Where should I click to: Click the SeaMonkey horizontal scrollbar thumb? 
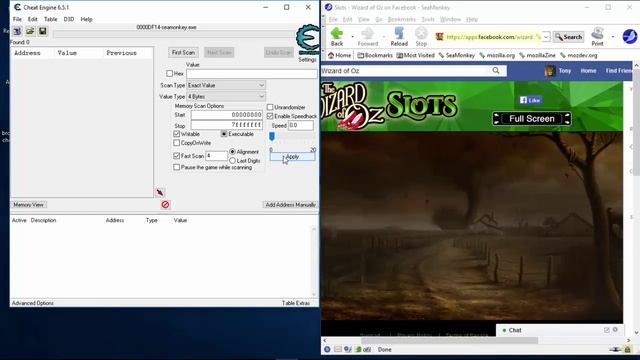pyautogui.click(x=449, y=340)
